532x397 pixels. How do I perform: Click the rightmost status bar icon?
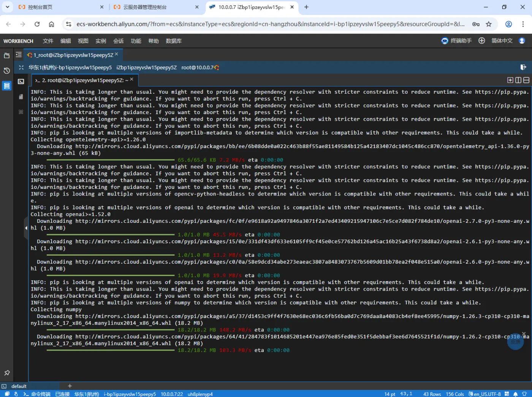(x=525, y=394)
